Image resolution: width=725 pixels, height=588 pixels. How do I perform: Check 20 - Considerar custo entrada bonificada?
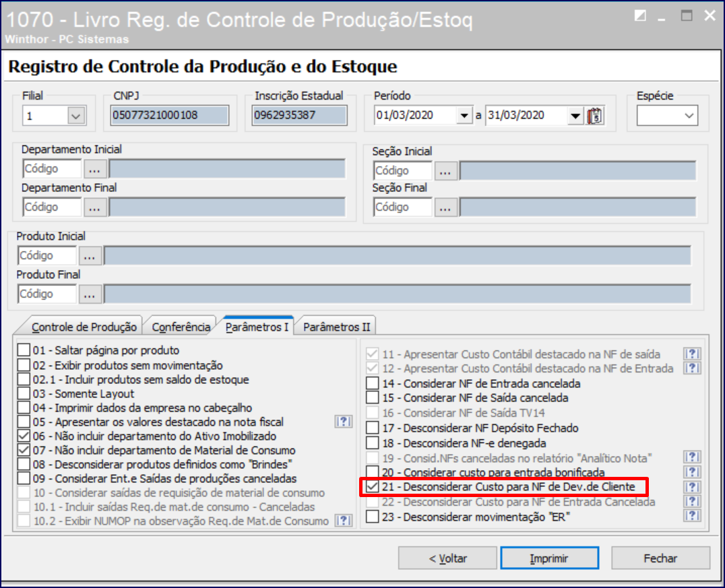pos(372,472)
